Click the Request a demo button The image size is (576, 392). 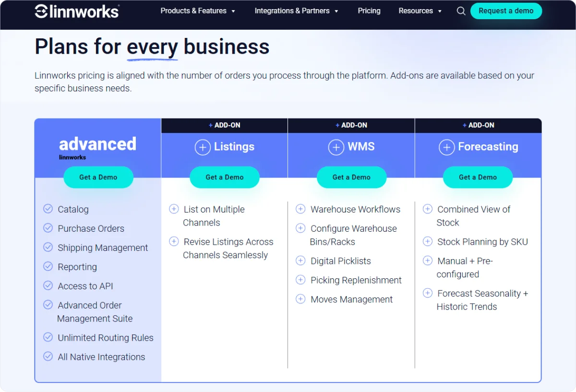(x=506, y=11)
